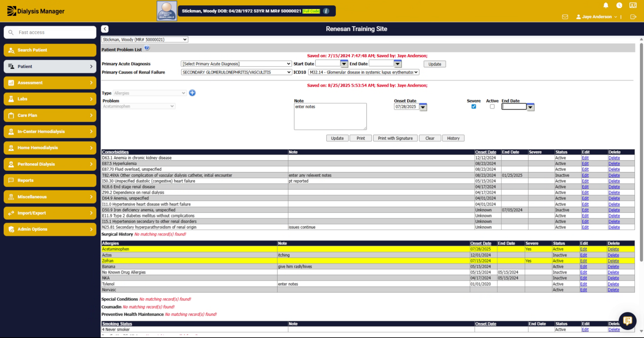Uncheck the Severe checkbox

[474, 107]
